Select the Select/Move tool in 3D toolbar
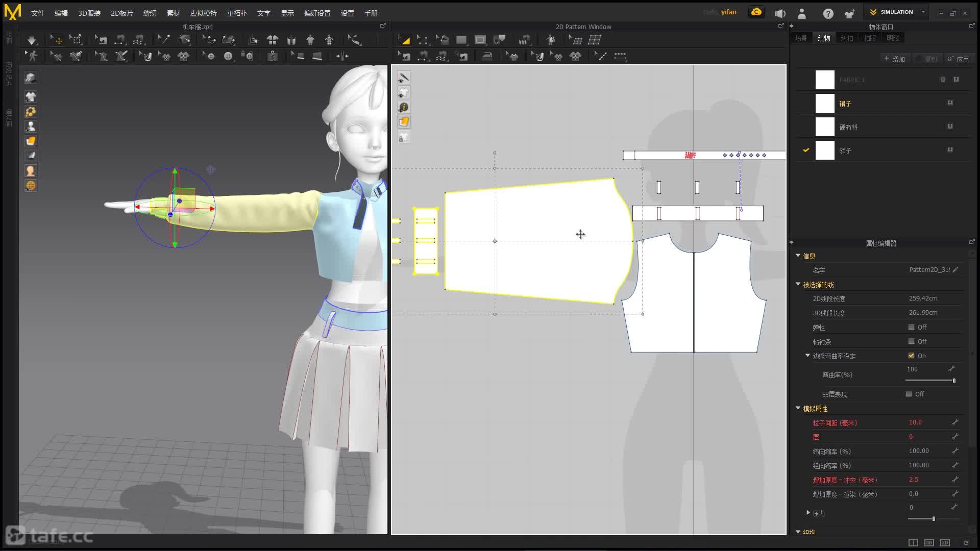 pos(56,40)
